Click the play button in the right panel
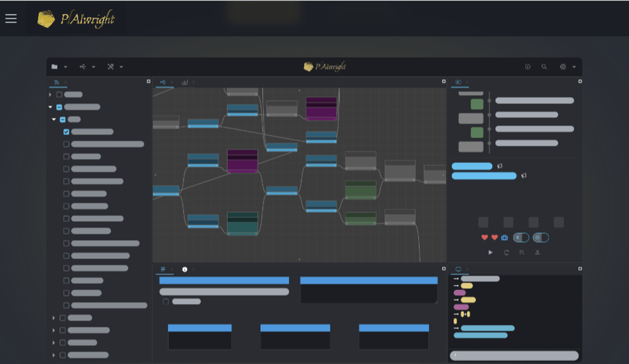Screen dimensions: 629x364 coord(490,253)
